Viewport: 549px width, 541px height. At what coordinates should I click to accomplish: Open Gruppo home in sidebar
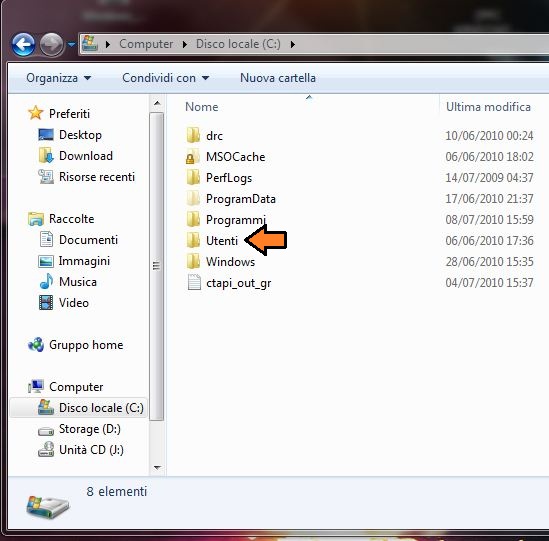[x=76, y=345]
